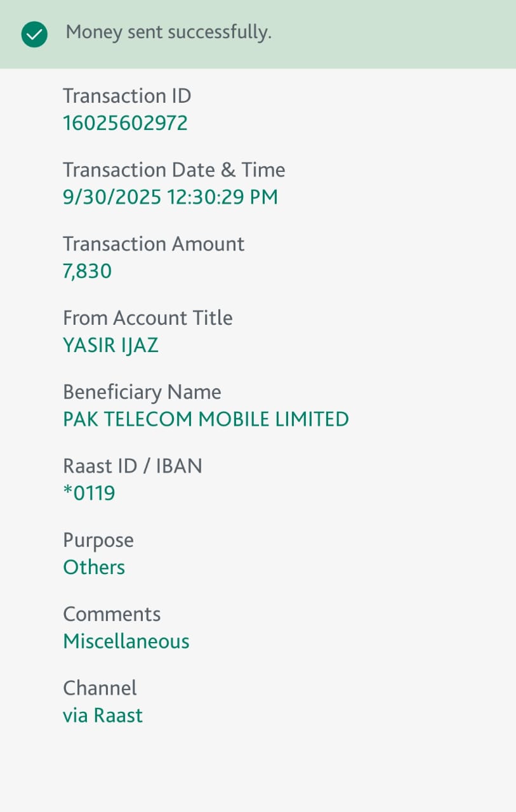This screenshot has height=812, width=516.
Task: Click the Channel label
Action: tap(100, 688)
